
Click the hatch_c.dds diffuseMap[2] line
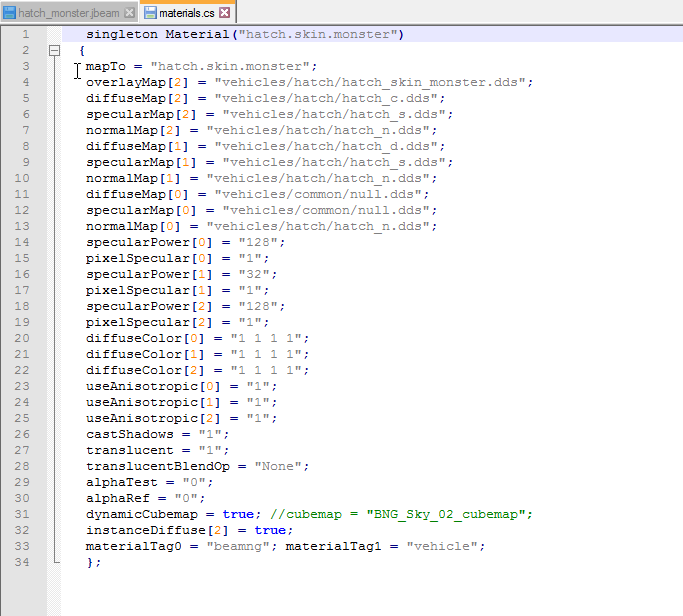click(265, 98)
